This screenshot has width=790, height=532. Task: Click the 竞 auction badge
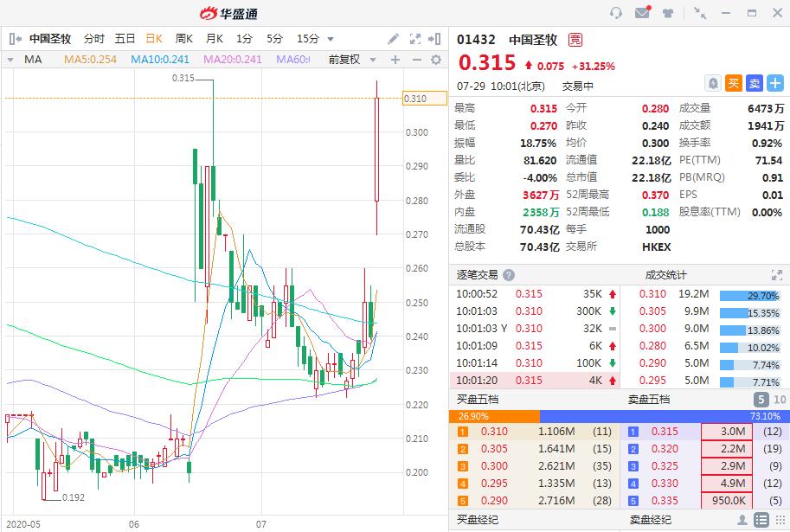coord(575,40)
